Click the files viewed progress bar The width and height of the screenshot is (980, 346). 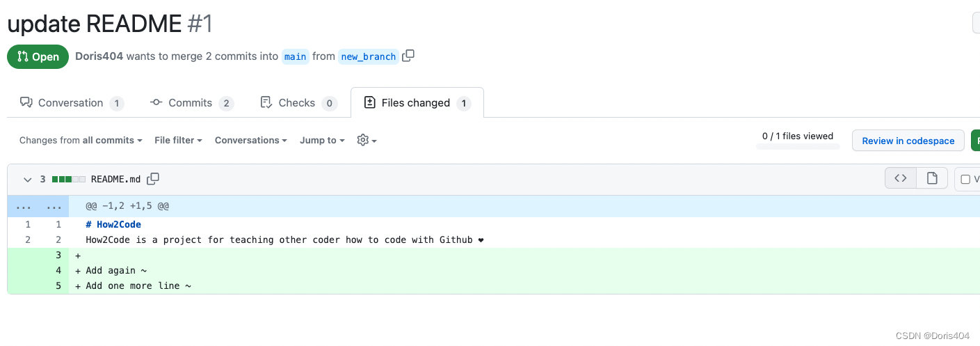click(798, 147)
